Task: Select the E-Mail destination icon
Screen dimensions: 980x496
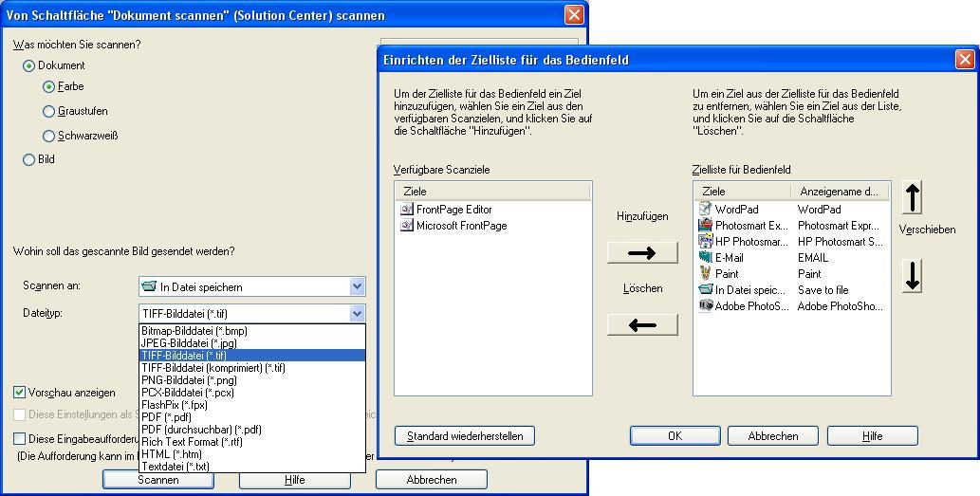Action: (x=705, y=257)
